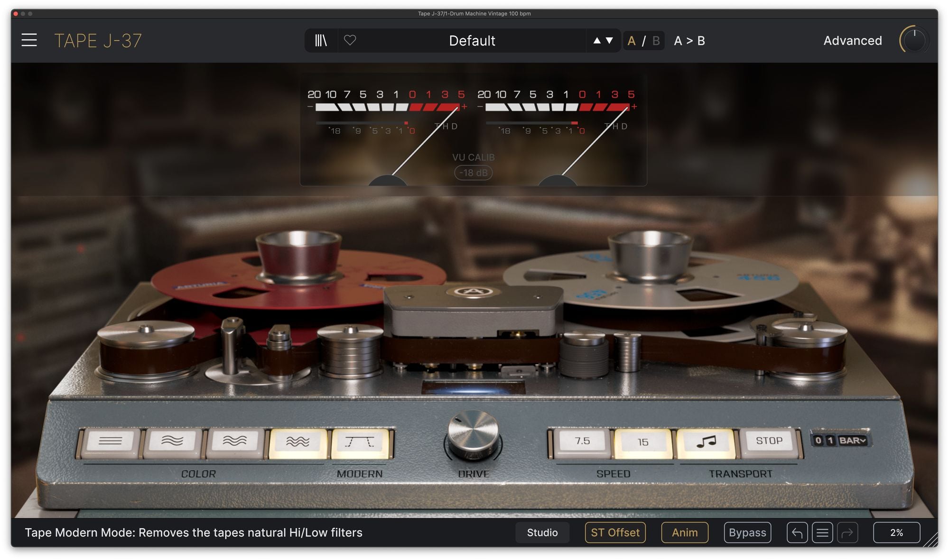
Task: Click the music note tempo sync button
Action: [x=706, y=441]
